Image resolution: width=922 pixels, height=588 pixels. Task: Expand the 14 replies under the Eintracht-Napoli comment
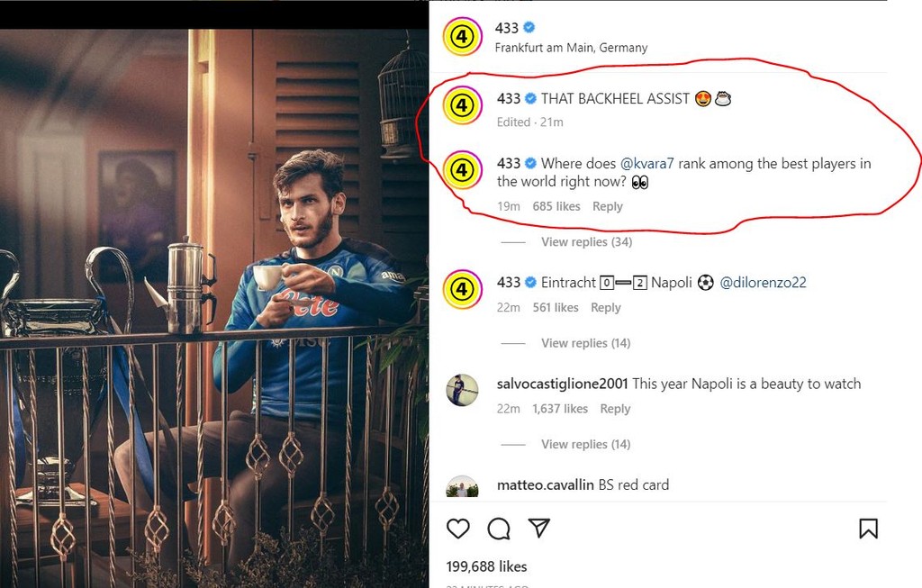[x=585, y=343]
